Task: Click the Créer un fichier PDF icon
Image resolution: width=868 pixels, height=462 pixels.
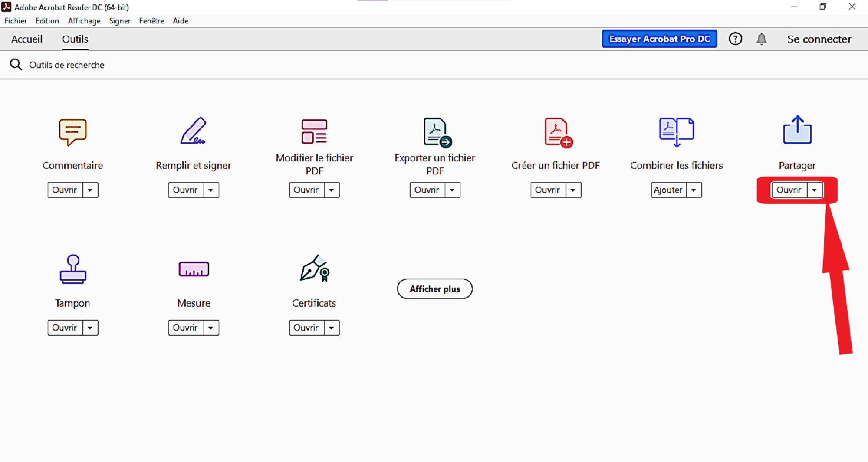Action: [559, 132]
